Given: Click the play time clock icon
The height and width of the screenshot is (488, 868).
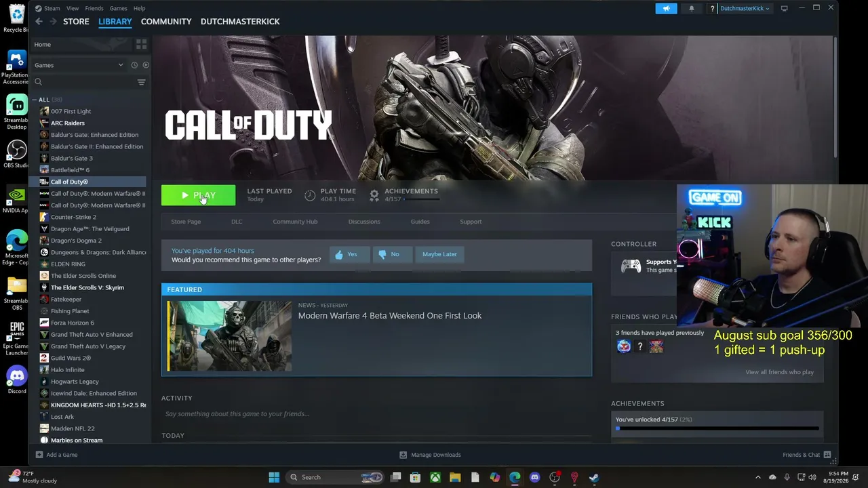Looking at the screenshot, I should tap(310, 195).
